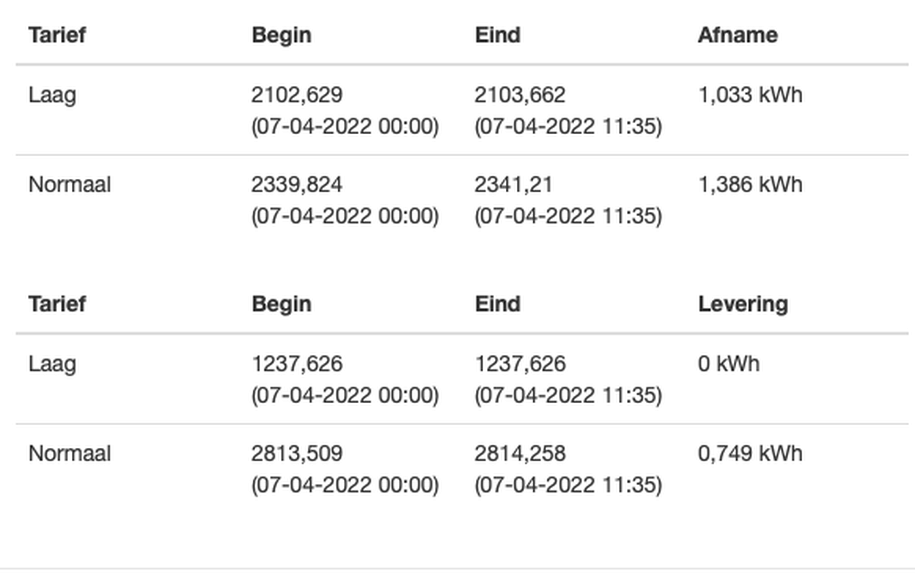Click Tarief header in the Afname table
The width and height of the screenshot is (915, 582).
tap(57, 35)
